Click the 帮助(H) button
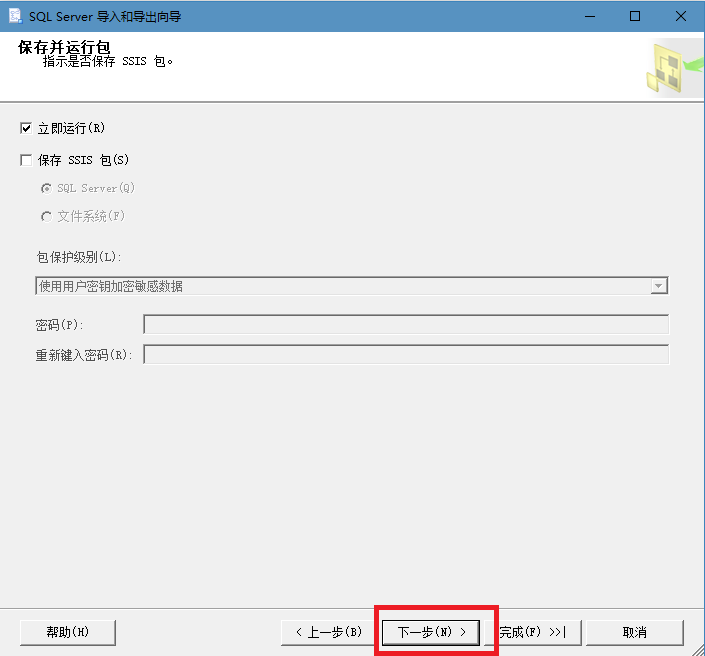 (68, 632)
